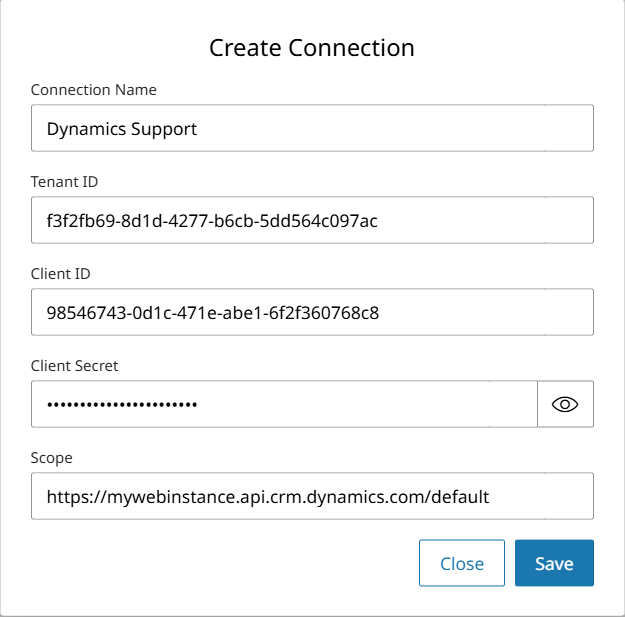The height and width of the screenshot is (617, 625).
Task: Click inside the Client Secret password field
Action: (x=284, y=404)
